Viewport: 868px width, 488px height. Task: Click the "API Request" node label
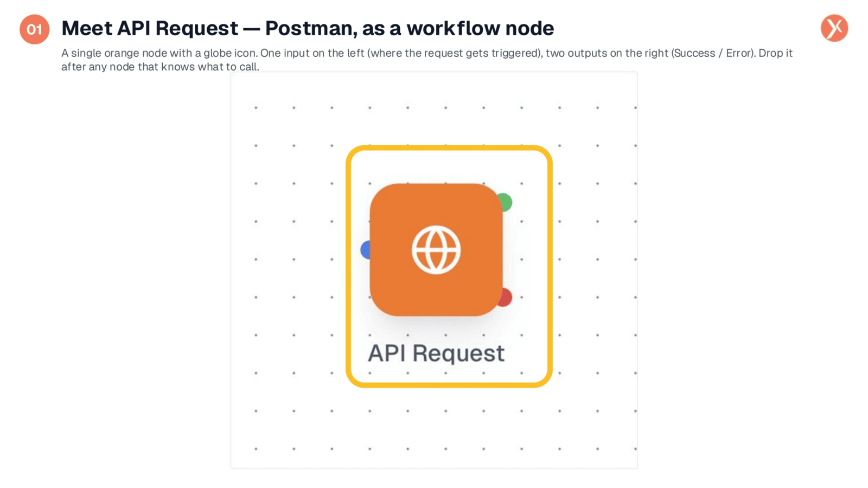[436, 354]
